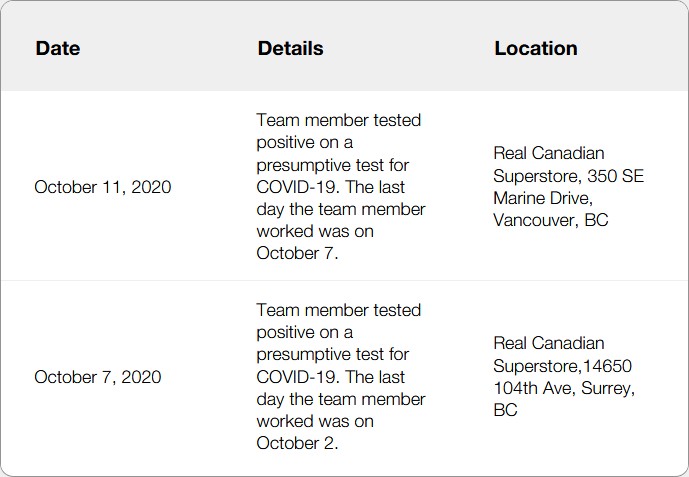689x477 pixels.
Task: Click the "Vancouver, BC" text
Action: click(551, 220)
